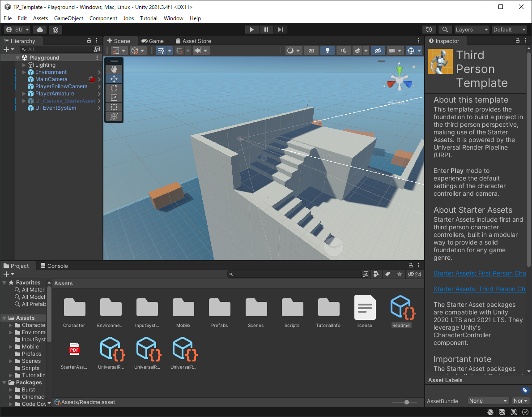532x417 pixels.
Task: Open the Starter Assets: First Person link
Action: tap(479, 273)
